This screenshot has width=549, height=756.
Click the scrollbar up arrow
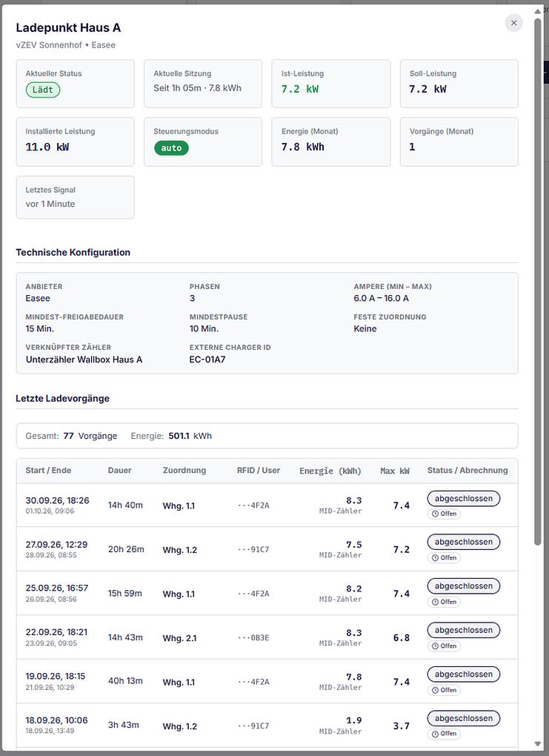(x=537, y=10)
